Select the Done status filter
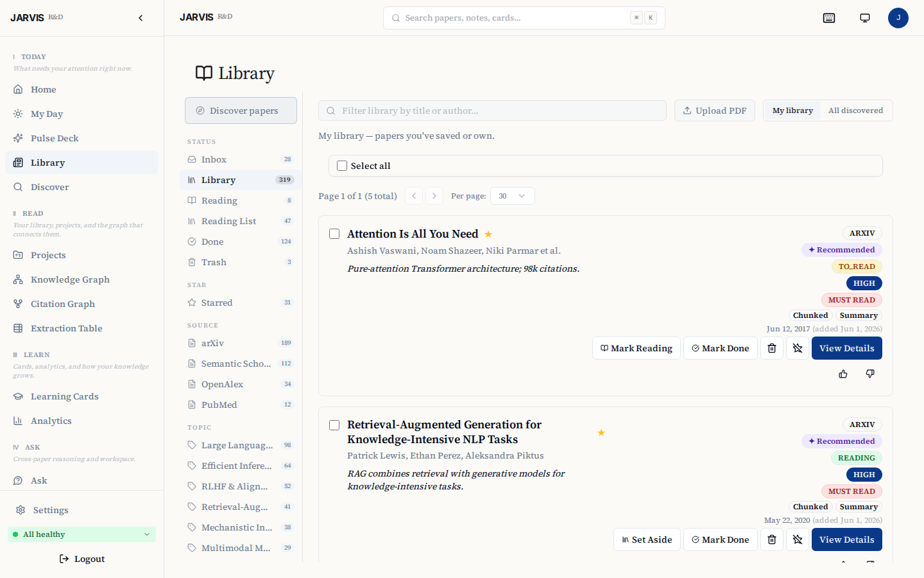Screen dimensions: 924x578 point(241,241)
